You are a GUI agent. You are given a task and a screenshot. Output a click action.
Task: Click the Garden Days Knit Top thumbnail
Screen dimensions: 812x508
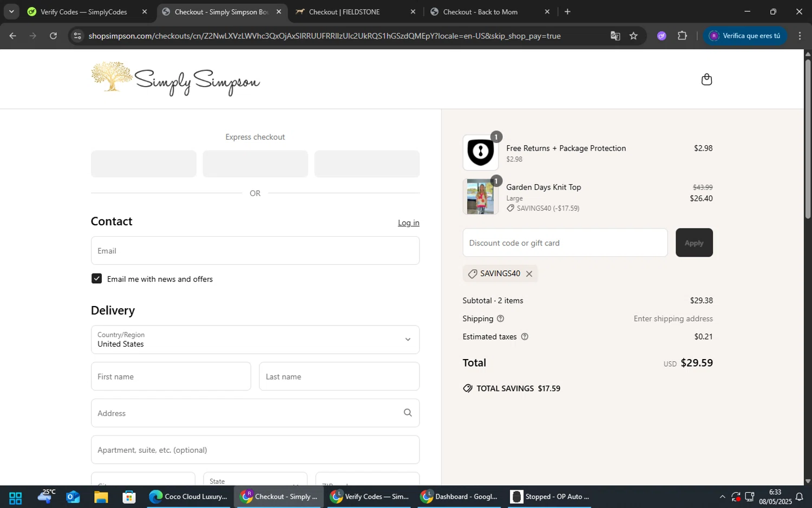click(x=481, y=197)
